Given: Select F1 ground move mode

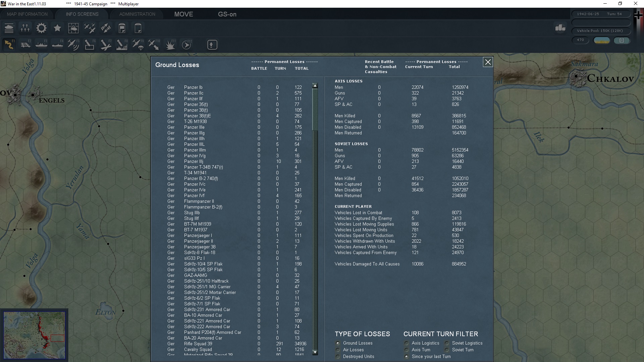Looking at the screenshot, I should (x=9, y=45).
